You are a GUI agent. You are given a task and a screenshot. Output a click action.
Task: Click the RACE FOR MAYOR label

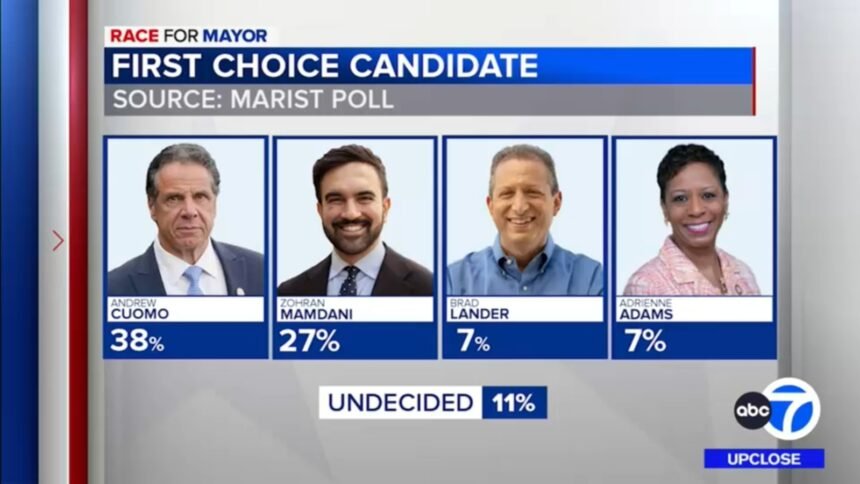pyautogui.click(x=189, y=36)
